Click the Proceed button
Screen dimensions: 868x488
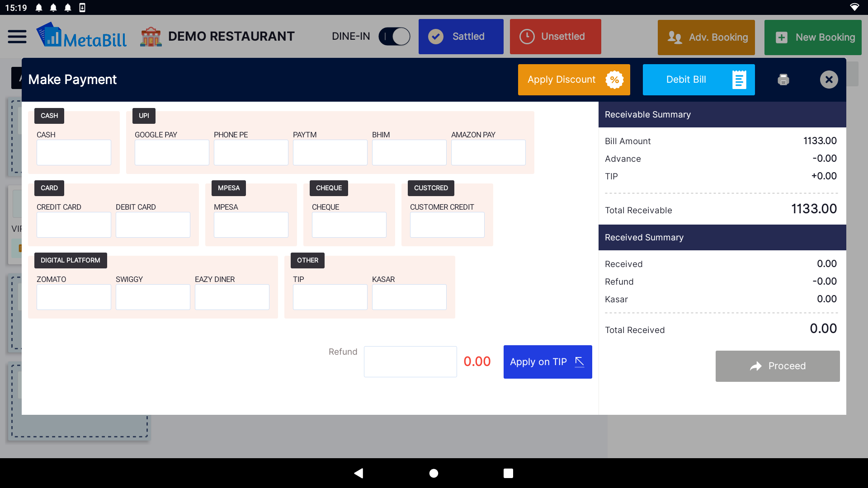(x=777, y=366)
